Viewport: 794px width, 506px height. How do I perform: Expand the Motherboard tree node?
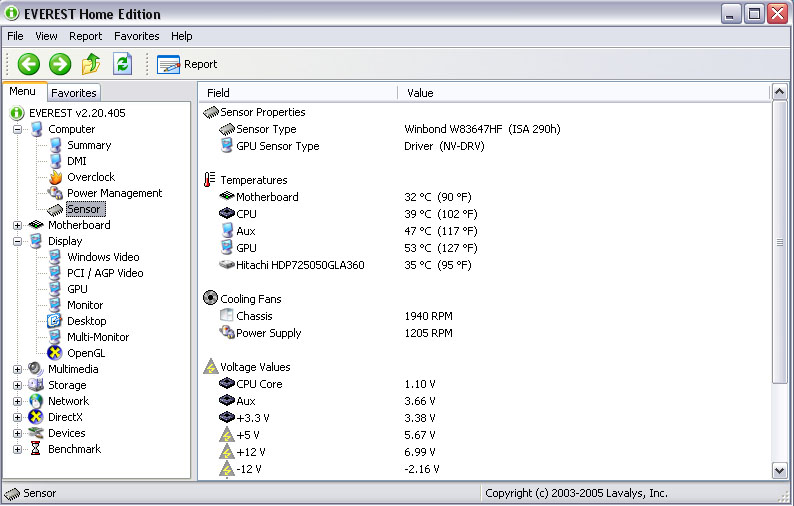(x=17, y=225)
